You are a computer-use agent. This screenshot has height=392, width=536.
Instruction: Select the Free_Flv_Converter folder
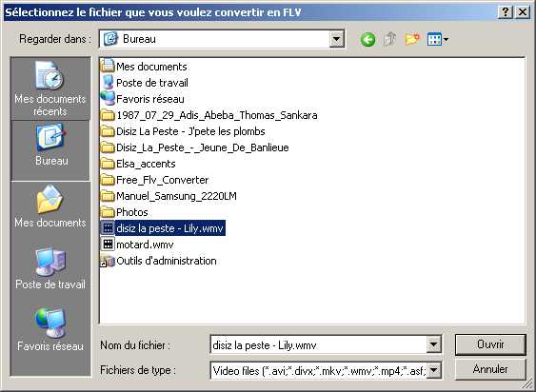[155, 180]
